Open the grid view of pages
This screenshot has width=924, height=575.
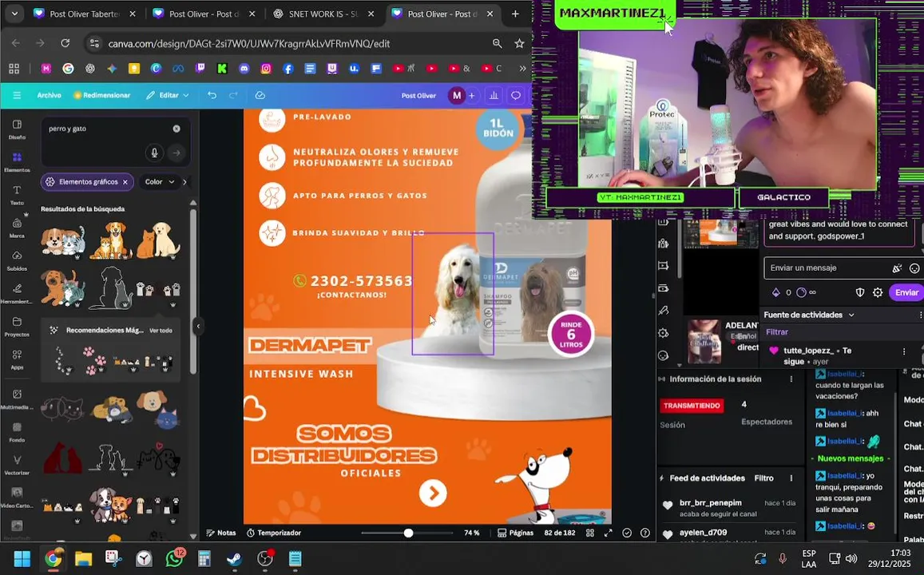(590, 533)
